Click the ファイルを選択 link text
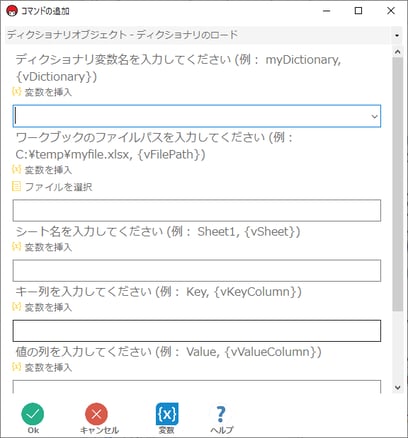This screenshot has width=408, height=438. coord(59,187)
